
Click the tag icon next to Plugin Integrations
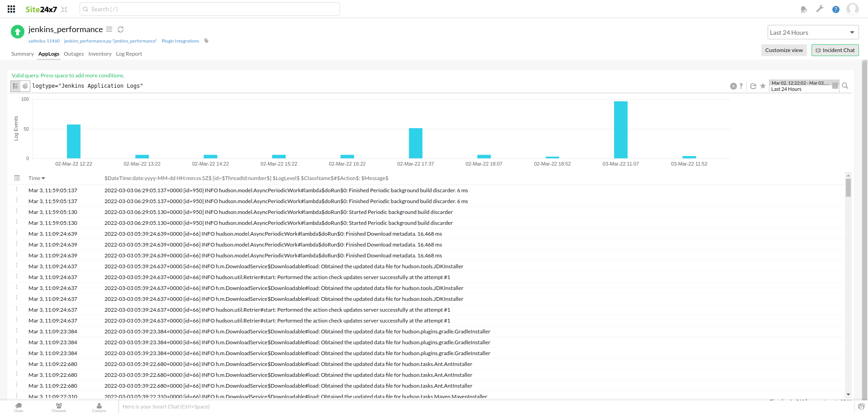pos(206,40)
